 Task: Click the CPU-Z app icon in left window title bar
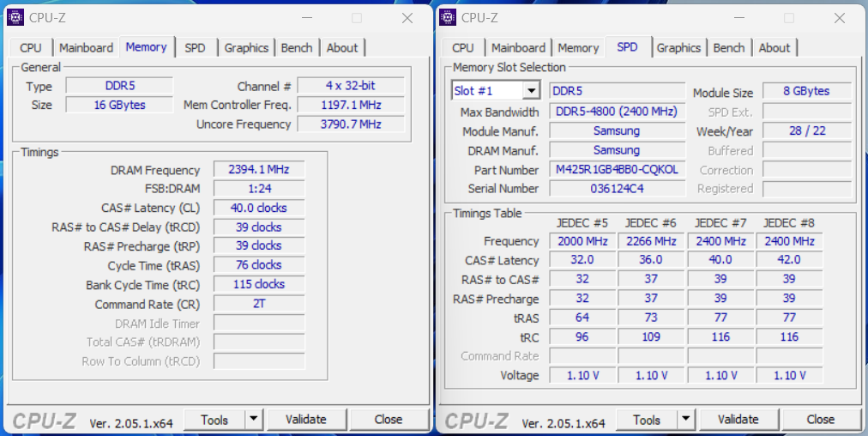point(15,18)
